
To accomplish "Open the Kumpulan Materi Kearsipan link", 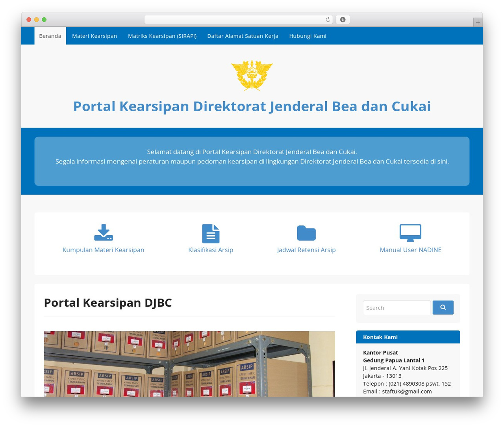I will click(103, 250).
